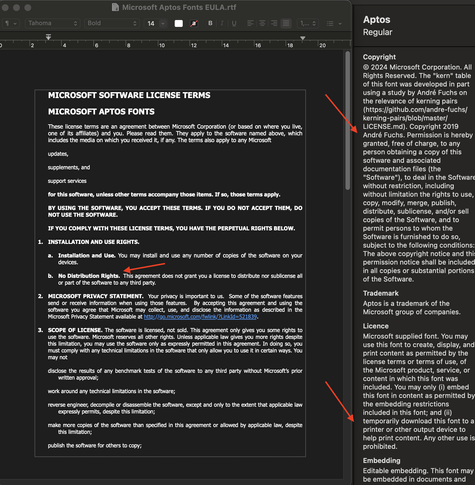
Task: Click the Embedding heading in font info
Action: 382,461
